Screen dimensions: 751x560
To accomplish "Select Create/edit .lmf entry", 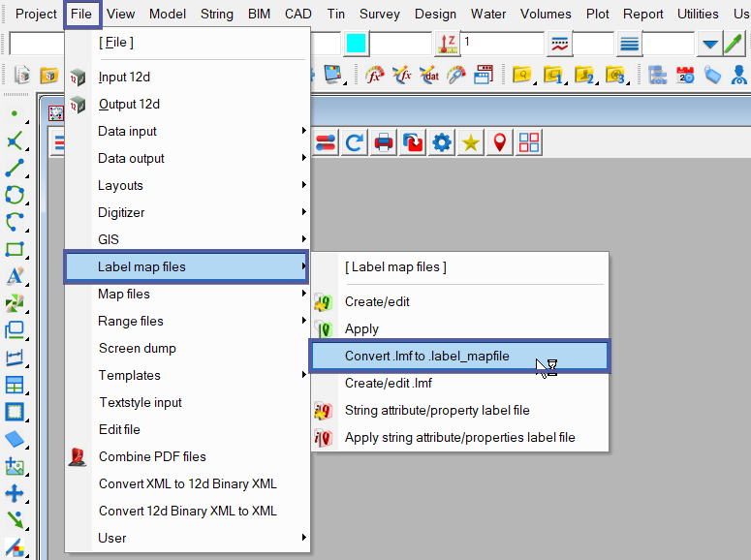I will (459, 384).
